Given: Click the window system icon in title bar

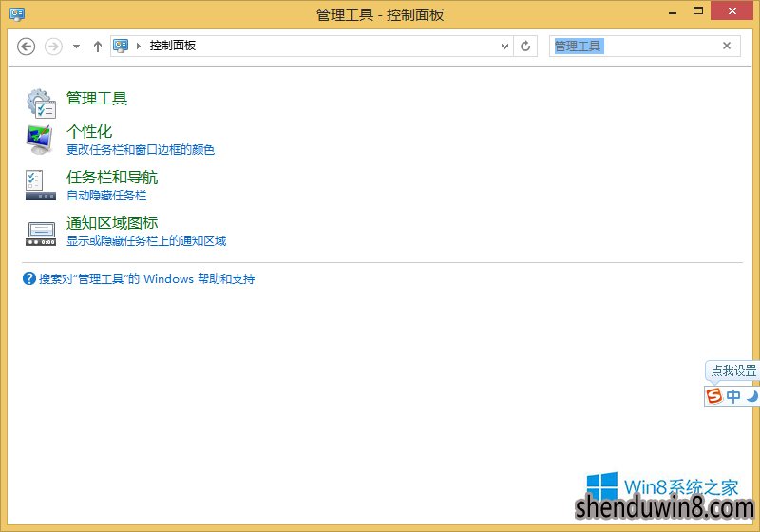Looking at the screenshot, I should (x=17, y=14).
